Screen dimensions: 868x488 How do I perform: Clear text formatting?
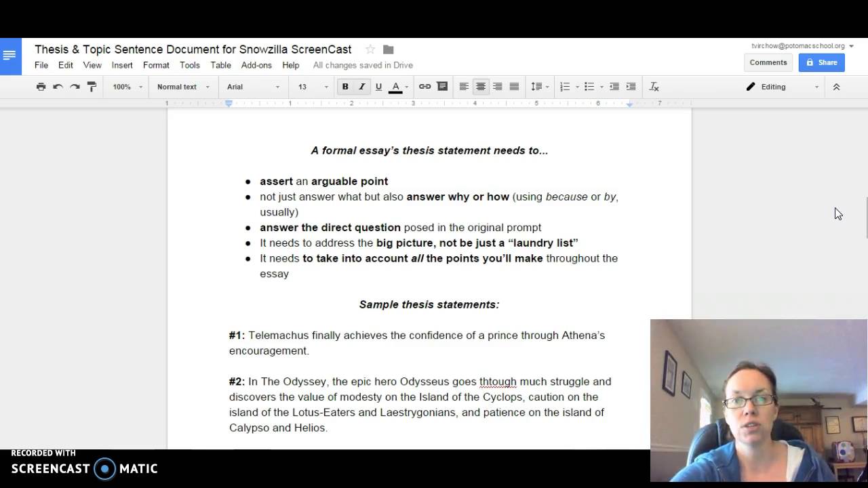pyautogui.click(x=654, y=87)
